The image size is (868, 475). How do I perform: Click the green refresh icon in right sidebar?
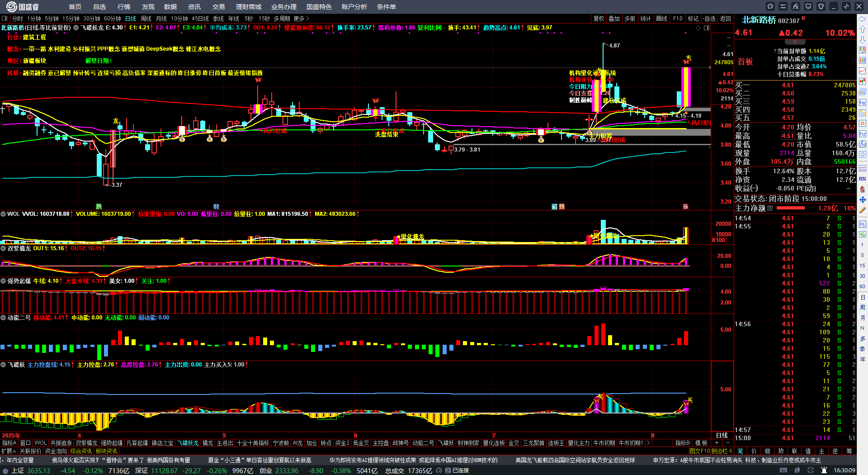863,234
